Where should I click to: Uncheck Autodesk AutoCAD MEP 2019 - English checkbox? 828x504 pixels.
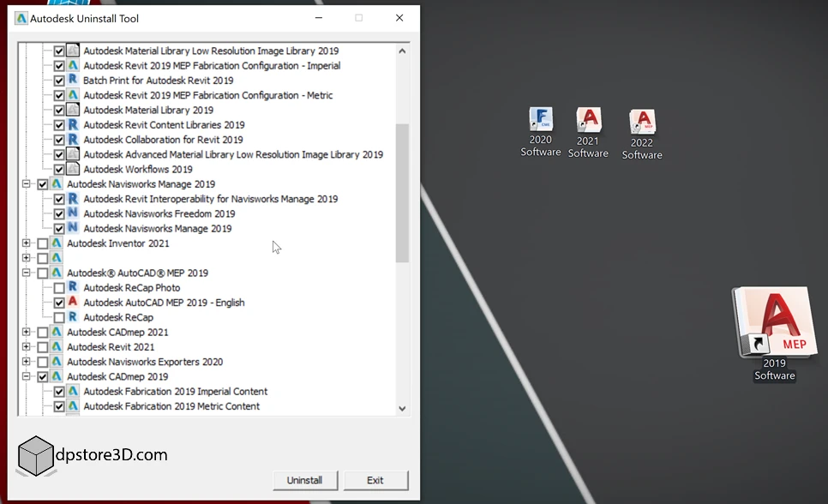click(x=59, y=303)
